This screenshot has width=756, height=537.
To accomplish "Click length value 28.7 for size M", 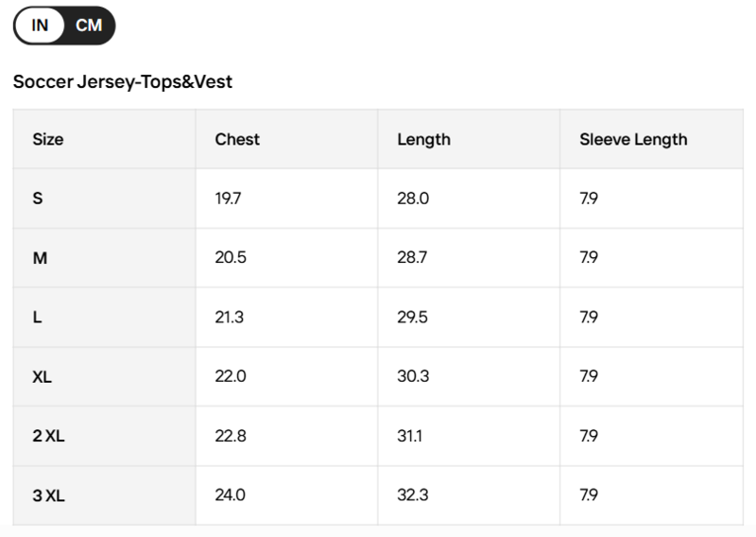I will point(412,258).
